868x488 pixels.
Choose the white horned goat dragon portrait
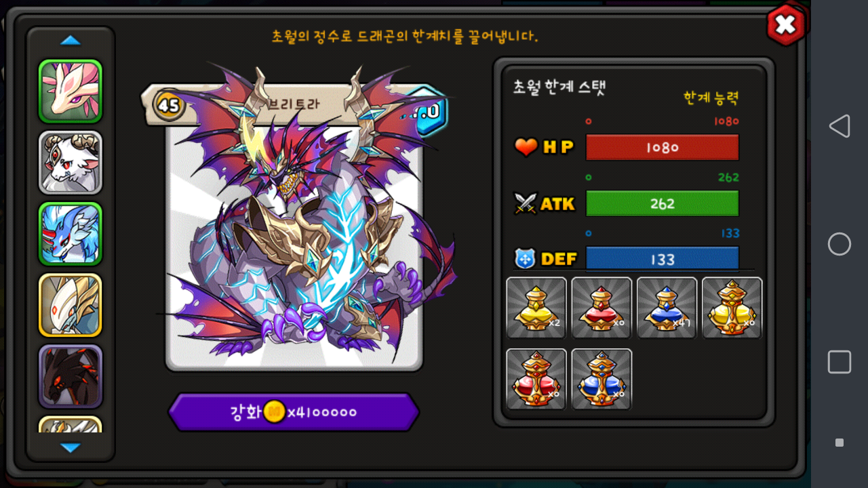[71, 163]
